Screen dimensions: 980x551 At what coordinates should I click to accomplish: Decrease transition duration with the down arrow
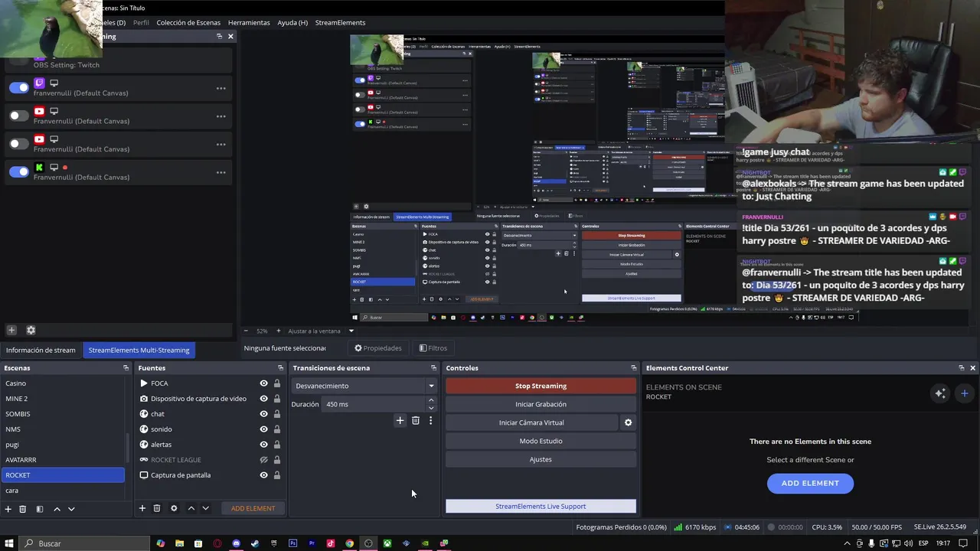pos(431,408)
